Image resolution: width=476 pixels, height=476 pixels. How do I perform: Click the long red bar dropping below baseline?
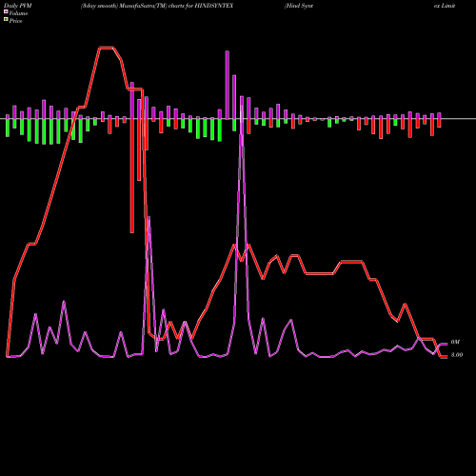point(132,176)
